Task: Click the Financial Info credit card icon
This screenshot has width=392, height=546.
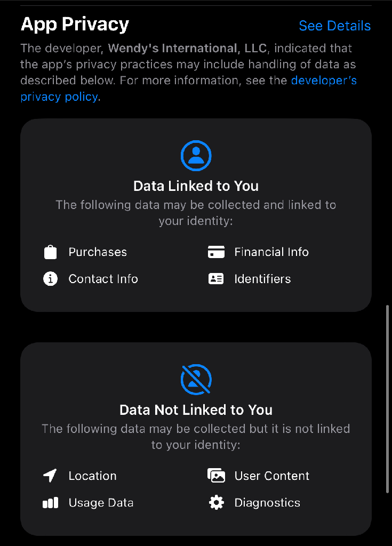Action: (216, 252)
